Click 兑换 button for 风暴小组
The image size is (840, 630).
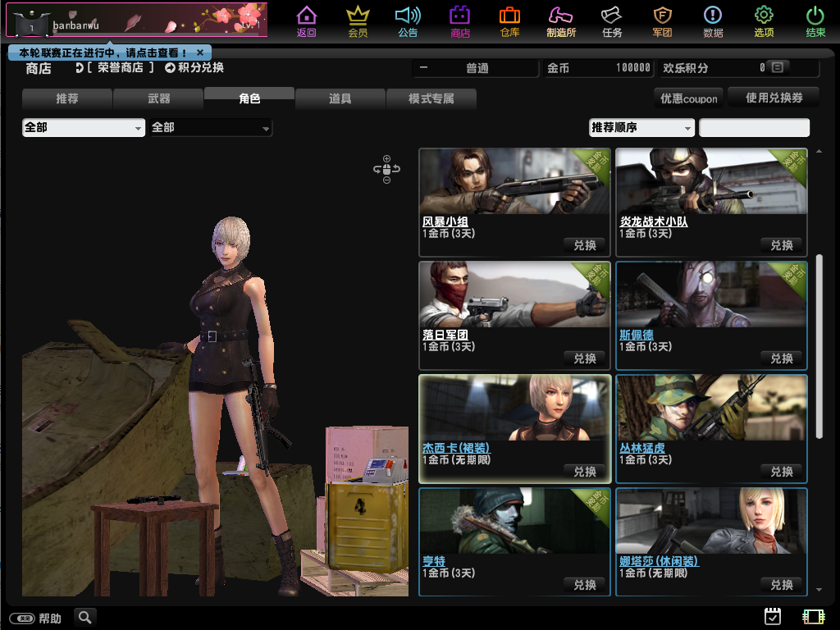point(585,245)
